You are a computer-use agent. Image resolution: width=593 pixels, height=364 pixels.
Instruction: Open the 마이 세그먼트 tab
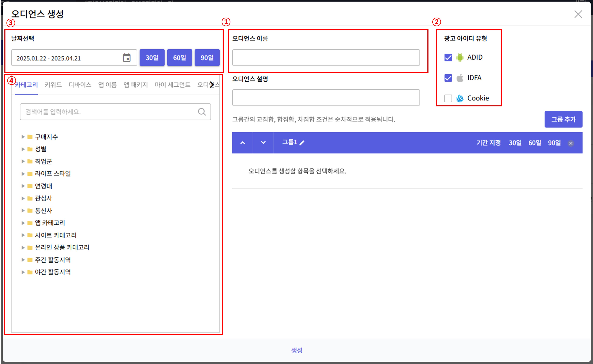[172, 85]
